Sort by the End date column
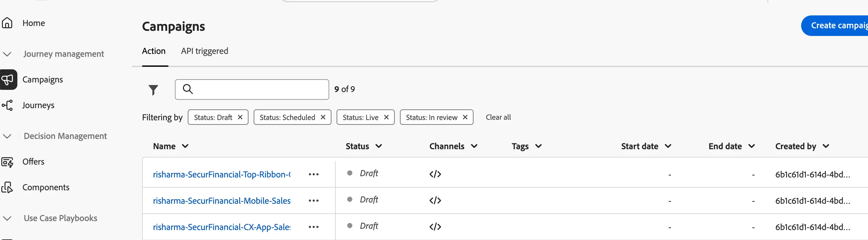Screen dimensions: 868x240 tap(732, 146)
